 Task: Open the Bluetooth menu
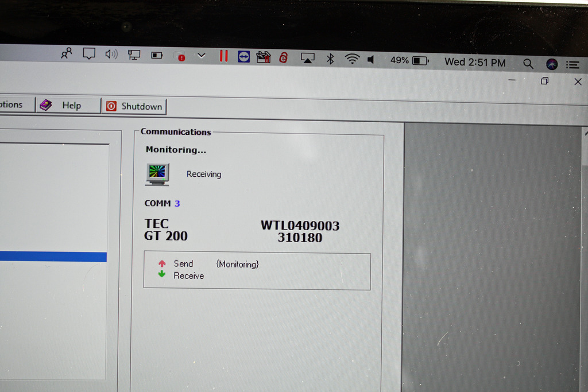[x=330, y=59]
